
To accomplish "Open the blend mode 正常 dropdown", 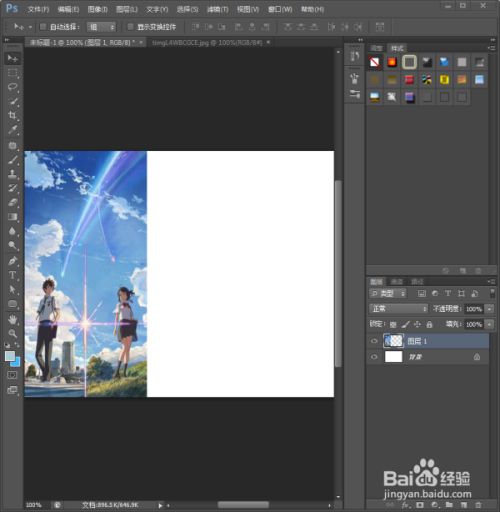I will coord(398,309).
